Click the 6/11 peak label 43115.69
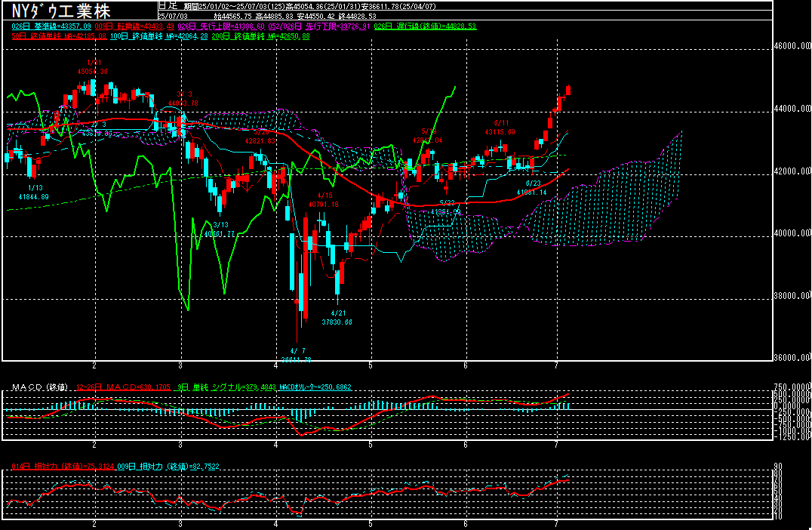Image resolution: width=812 pixels, height=530 pixels. point(500,128)
